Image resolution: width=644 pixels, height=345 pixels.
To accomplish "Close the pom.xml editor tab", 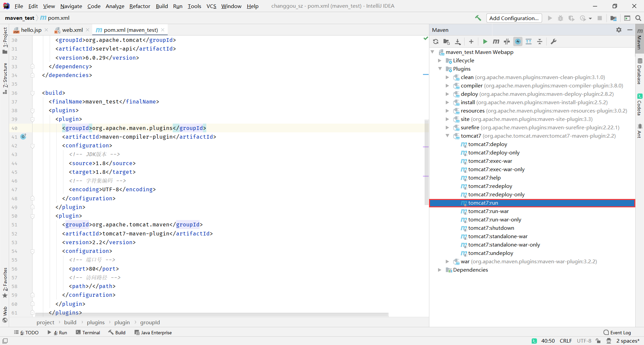I will pos(163,30).
